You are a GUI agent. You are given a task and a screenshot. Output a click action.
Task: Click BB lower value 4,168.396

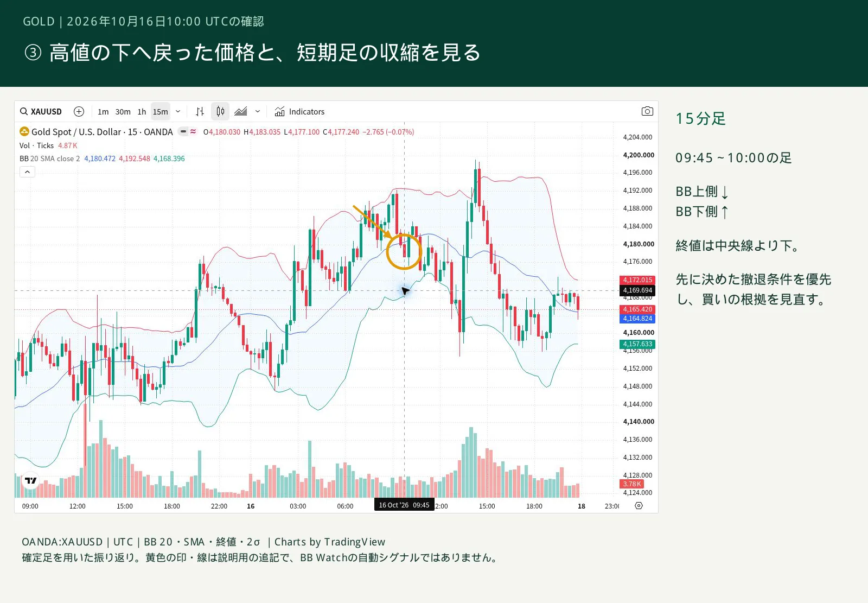(169, 158)
